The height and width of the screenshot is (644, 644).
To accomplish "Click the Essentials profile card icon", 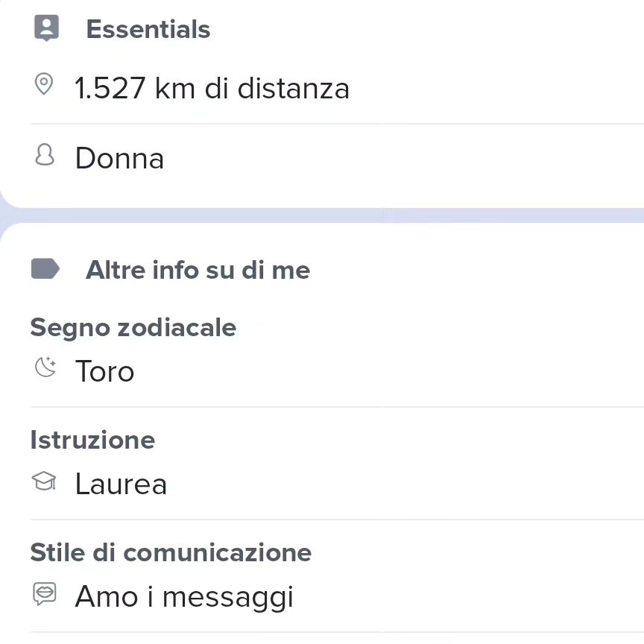I will pyautogui.click(x=46, y=28).
